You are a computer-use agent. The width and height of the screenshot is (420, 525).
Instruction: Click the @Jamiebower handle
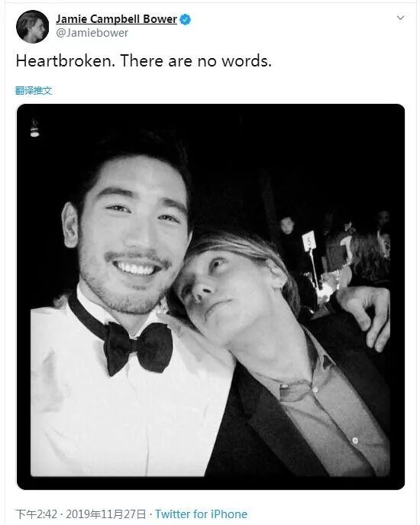[x=92, y=33]
